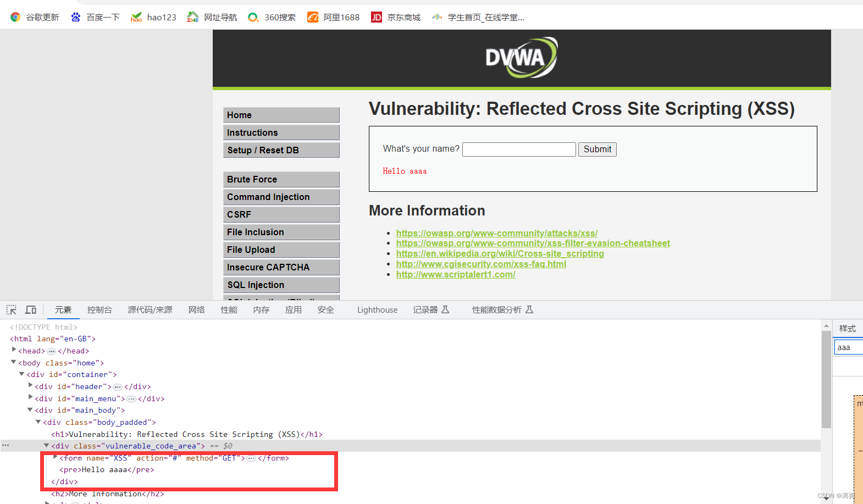Go to the Home menu item

pos(281,115)
